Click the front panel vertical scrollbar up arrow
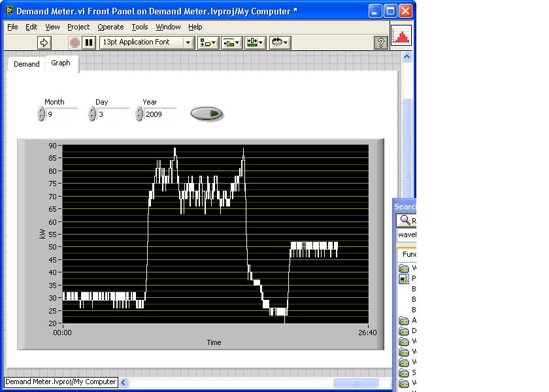 (407, 57)
